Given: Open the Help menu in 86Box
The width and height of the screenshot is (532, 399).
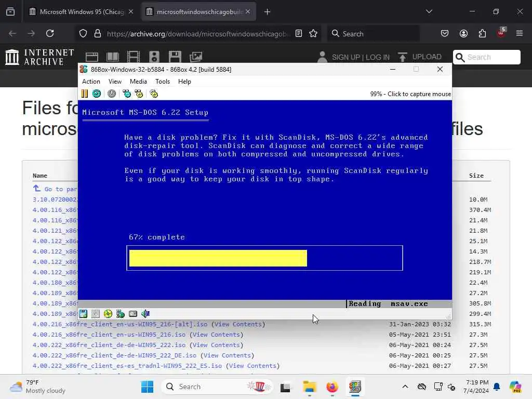Looking at the screenshot, I should [x=184, y=82].
